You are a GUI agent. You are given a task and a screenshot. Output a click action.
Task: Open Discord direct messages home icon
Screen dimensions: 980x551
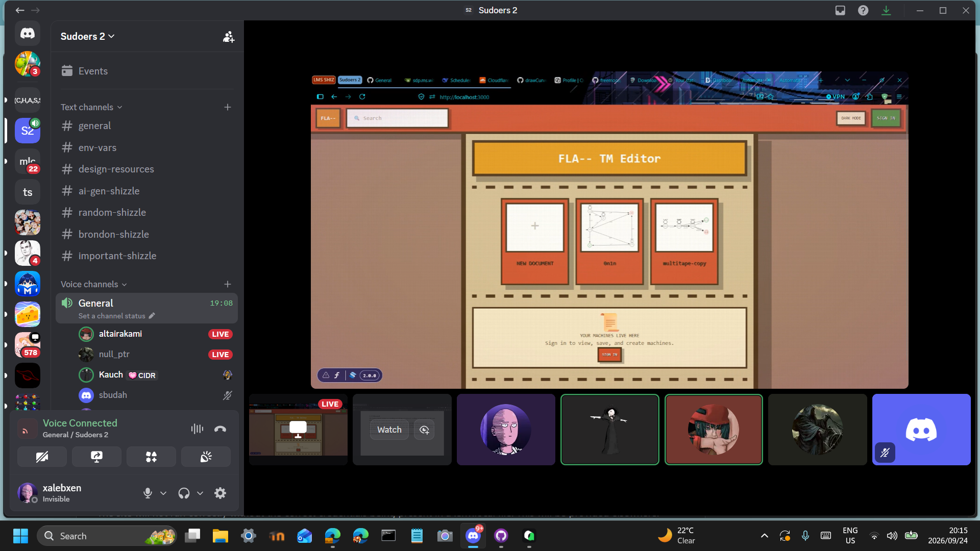pyautogui.click(x=28, y=34)
